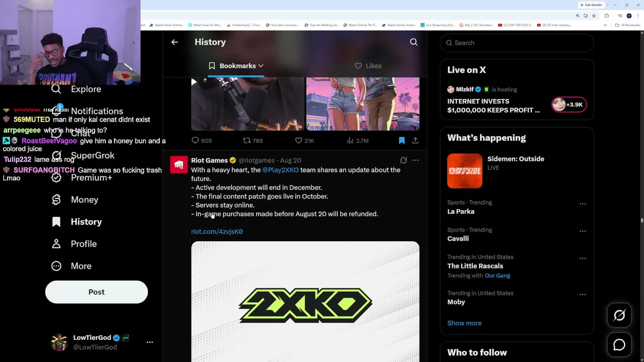Click Ask Gemini button in browser

click(591, 5)
